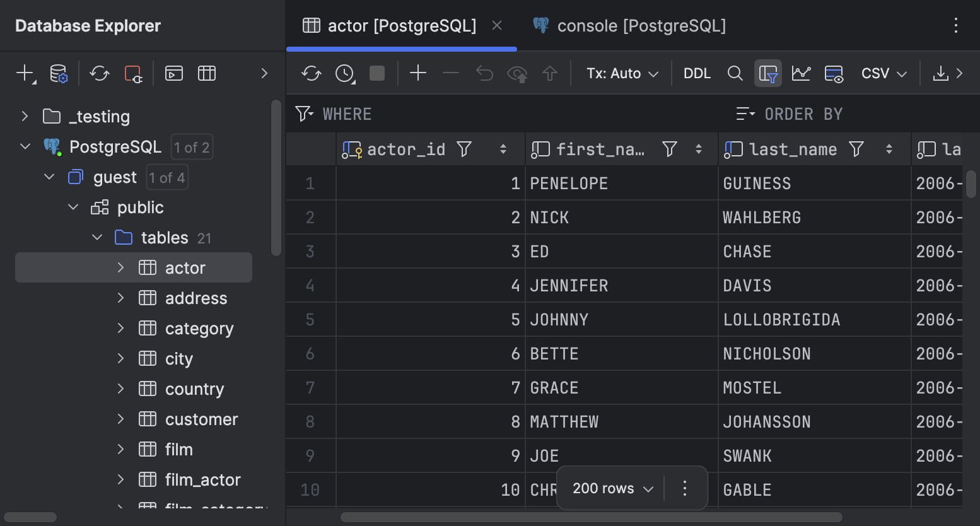Open the chart view of results
The width and height of the screenshot is (980, 526).
pyautogui.click(x=801, y=73)
